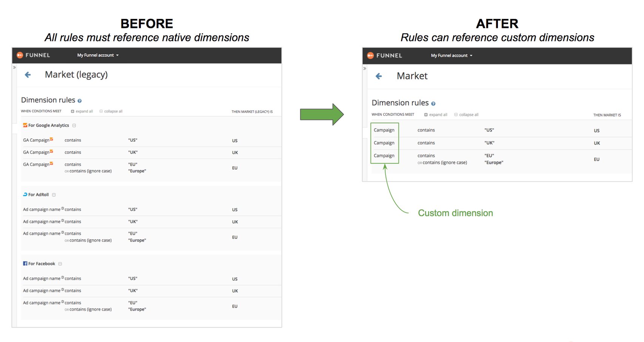This screenshot has width=644, height=342.
Task: Select Campaign in Market "UK" rule
Action: 384,143
